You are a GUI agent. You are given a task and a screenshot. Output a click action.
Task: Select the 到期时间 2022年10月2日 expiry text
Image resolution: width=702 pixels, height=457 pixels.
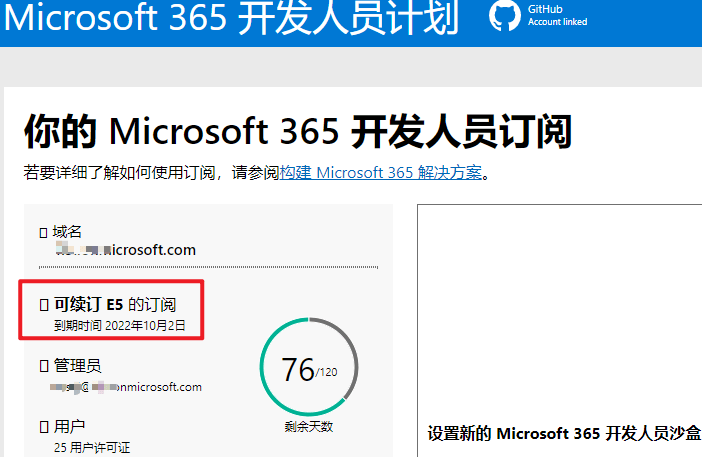click(120, 325)
